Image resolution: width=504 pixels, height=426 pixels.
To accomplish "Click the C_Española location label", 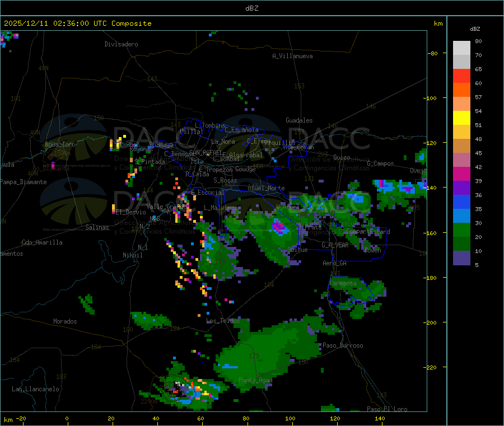I will 241,130.
